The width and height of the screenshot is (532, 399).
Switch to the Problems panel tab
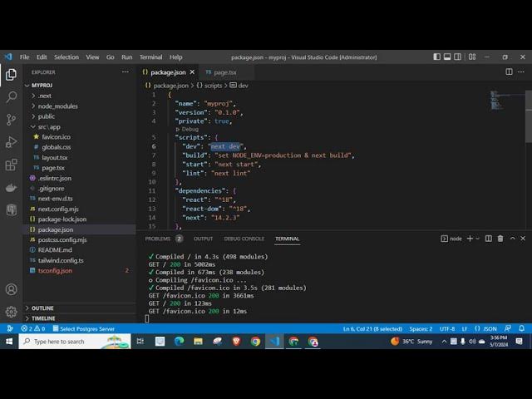[x=165, y=239]
